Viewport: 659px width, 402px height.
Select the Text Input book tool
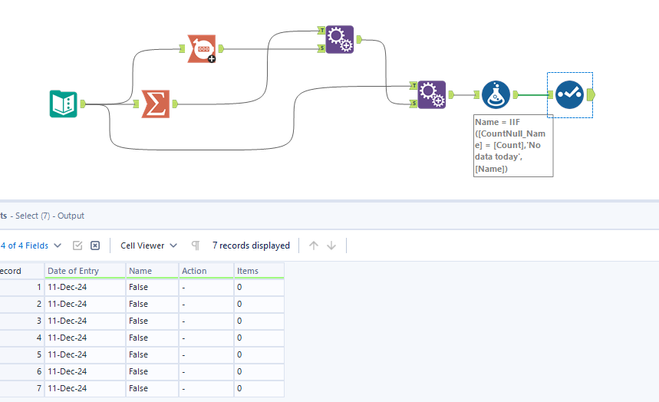click(63, 104)
